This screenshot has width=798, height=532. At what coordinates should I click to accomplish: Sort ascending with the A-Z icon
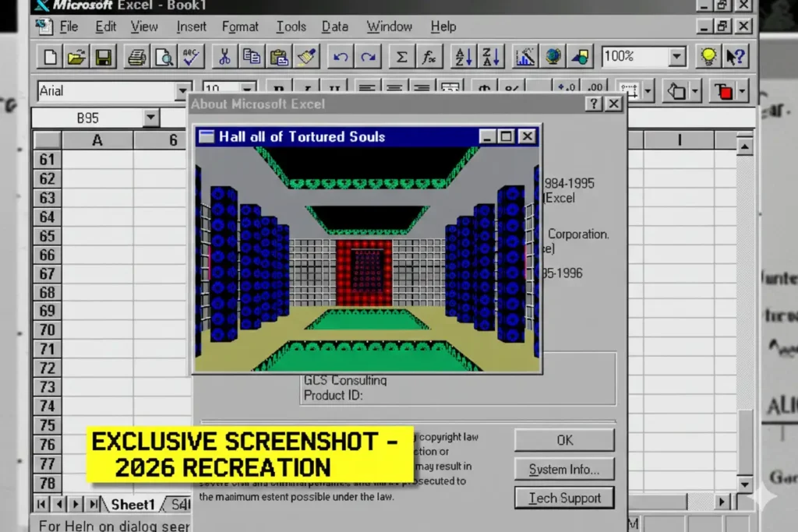[x=464, y=57]
